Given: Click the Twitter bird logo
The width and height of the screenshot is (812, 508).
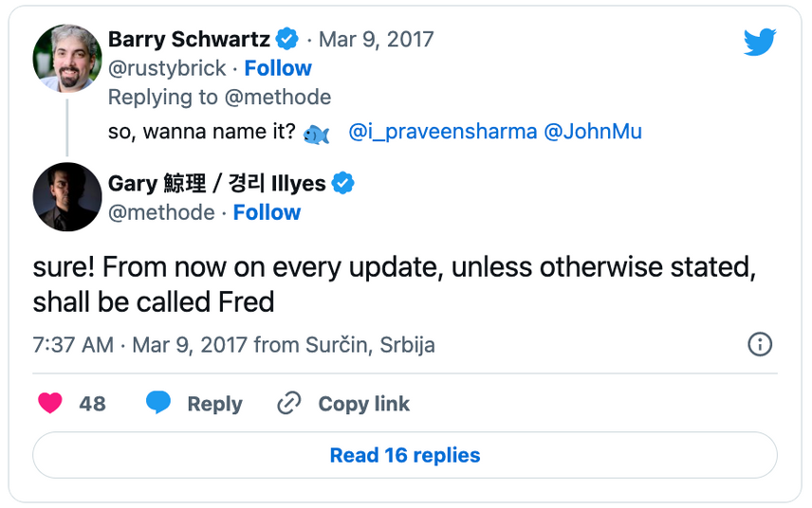Looking at the screenshot, I should click(760, 42).
